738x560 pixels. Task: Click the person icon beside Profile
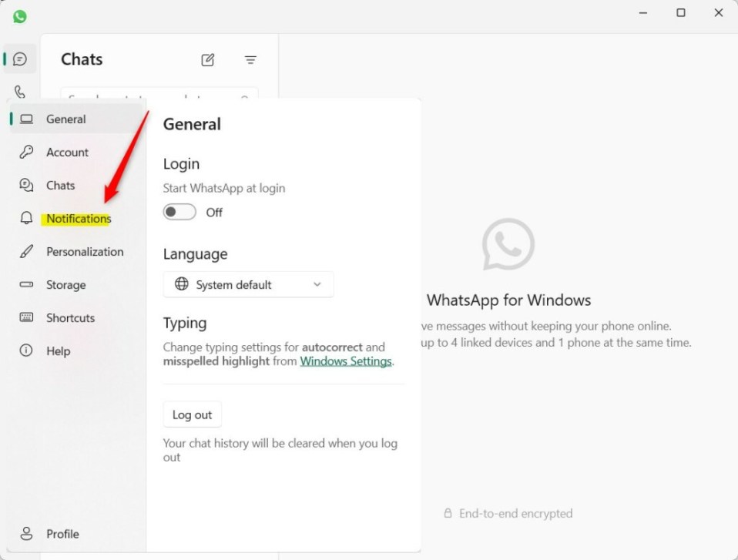pos(26,534)
